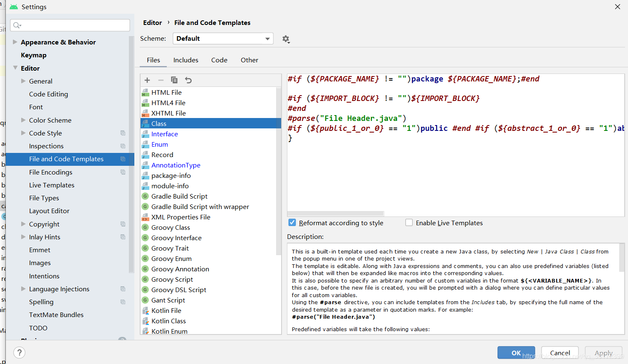Open File Types settings

click(44, 198)
